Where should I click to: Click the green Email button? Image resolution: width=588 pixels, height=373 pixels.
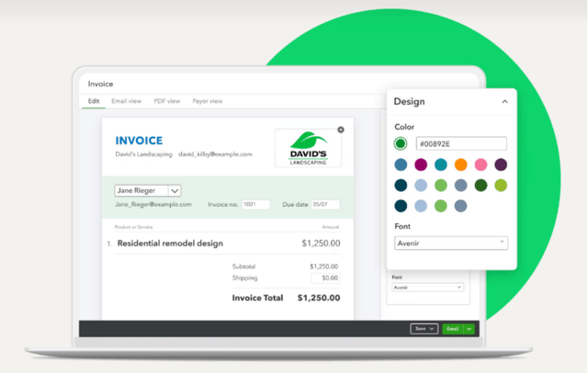point(453,329)
